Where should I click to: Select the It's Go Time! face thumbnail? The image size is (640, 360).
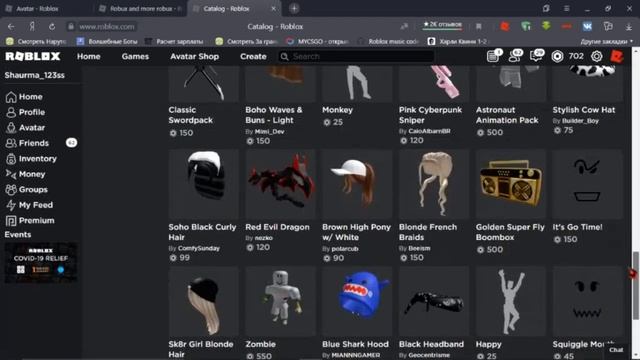(587, 184)
